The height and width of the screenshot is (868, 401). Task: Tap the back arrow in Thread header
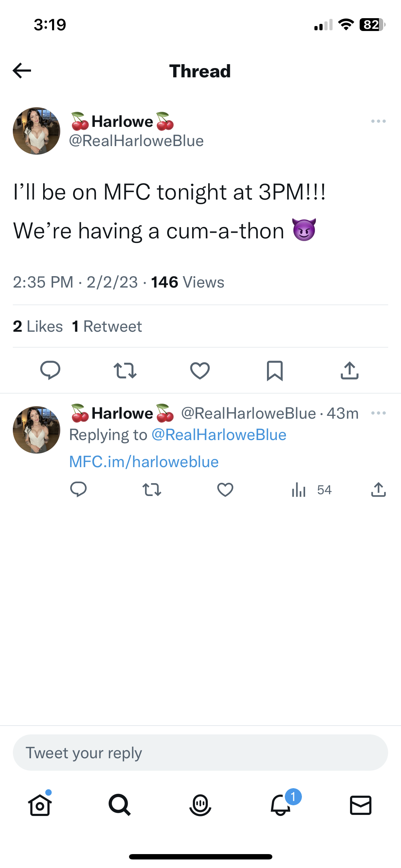click(x=22, y=71)
